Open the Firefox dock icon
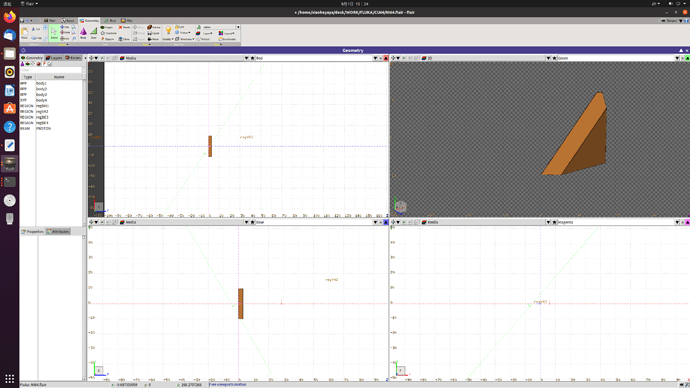The height and width of the screenshot is (388, 690). pos(9,17)
